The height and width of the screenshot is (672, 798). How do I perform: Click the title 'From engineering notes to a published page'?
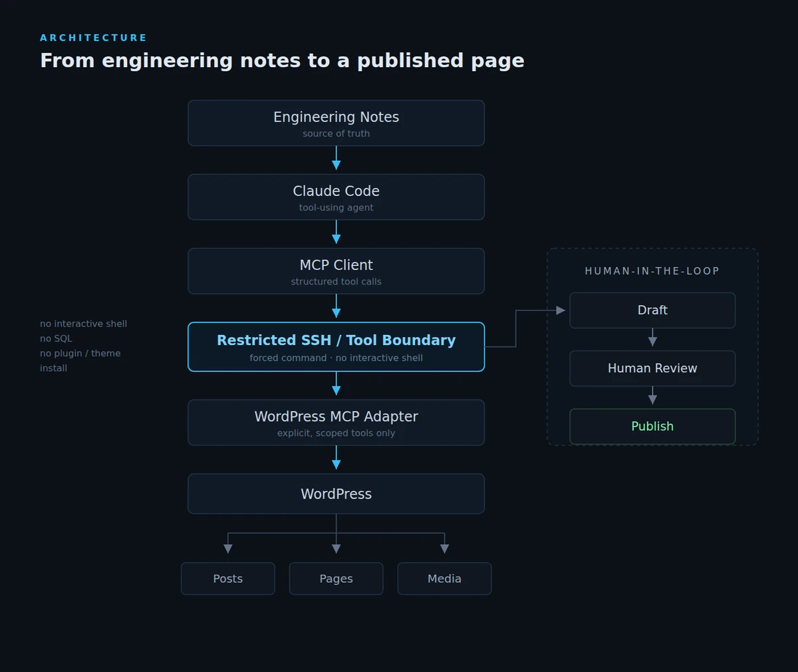pyautogui.click(x=282, y=60)
